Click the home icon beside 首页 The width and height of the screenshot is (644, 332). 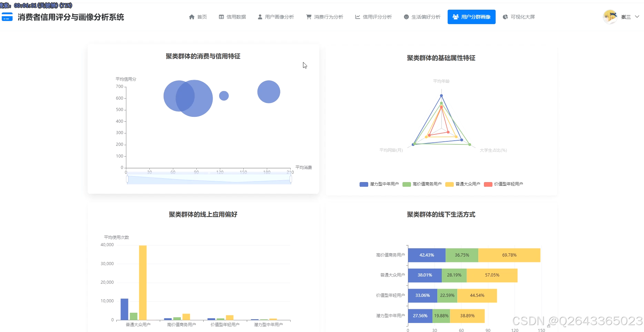point(192,17)
